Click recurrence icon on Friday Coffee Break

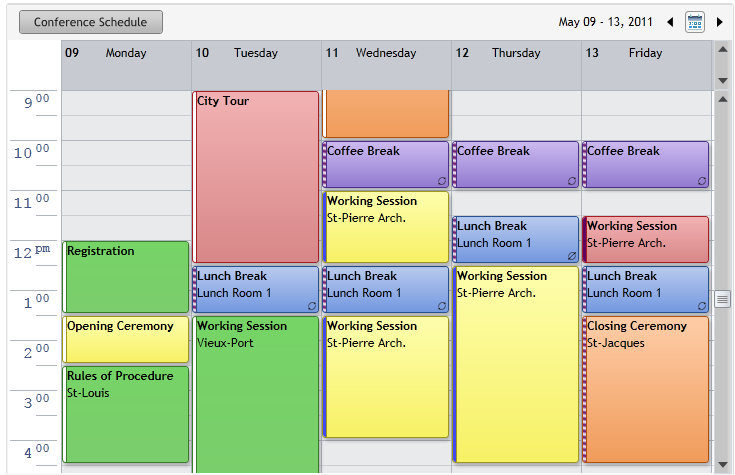point(701,181)
